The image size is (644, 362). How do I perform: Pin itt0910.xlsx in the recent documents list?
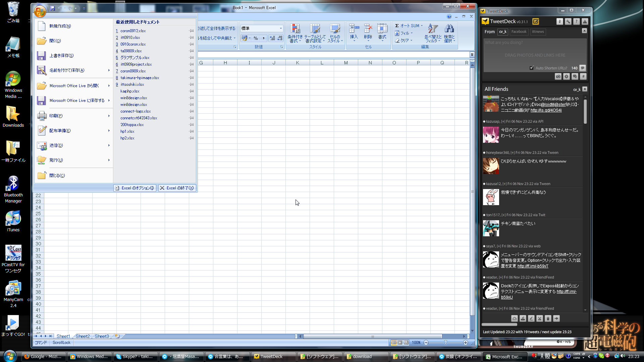(192, 38)
